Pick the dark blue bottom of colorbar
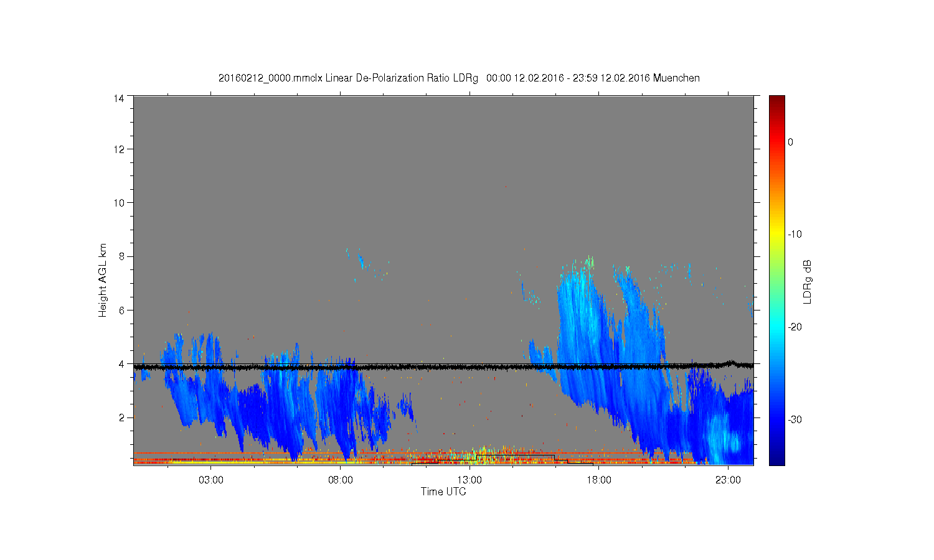Image resolution: width=934 pixels, height=560 pixels. click(x=776, y=457)
